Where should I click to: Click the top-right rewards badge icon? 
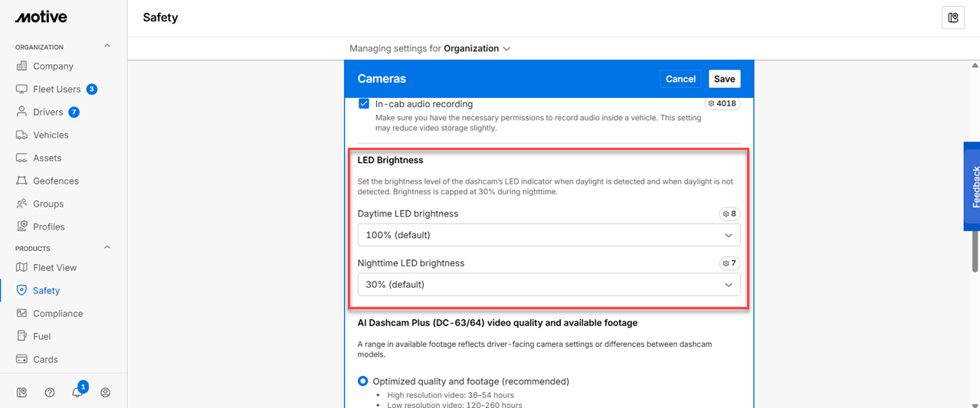click(x=952, y=18)
